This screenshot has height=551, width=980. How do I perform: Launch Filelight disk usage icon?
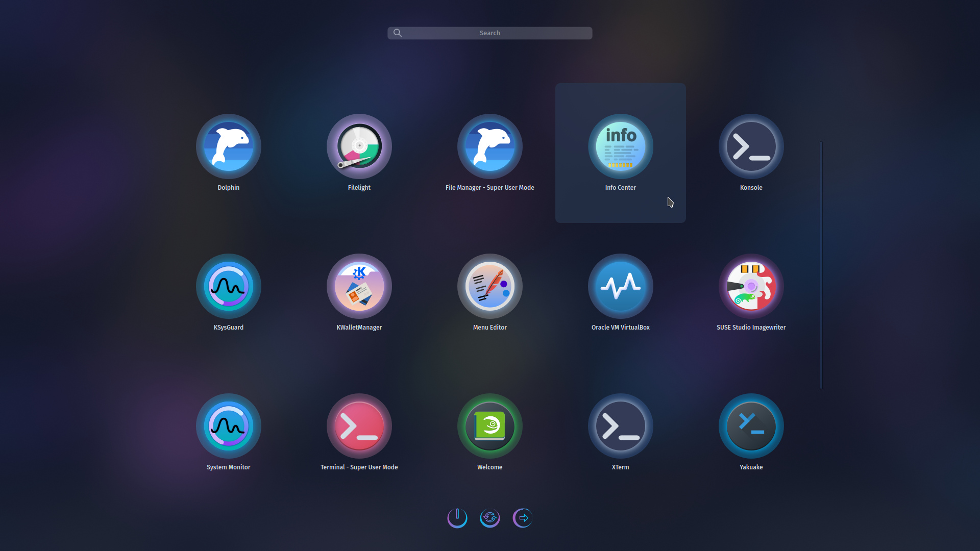(359, 146)
